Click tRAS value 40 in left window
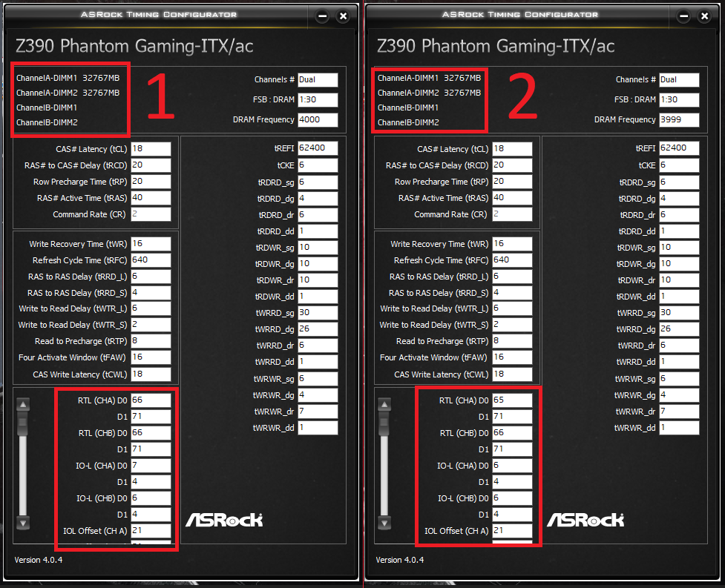Viewport: 725px width, 588px height. coord(151,198)
